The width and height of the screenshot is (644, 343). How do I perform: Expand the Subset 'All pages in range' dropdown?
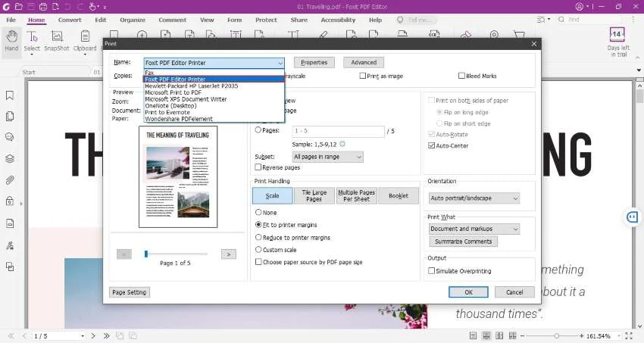pos(328,157)
